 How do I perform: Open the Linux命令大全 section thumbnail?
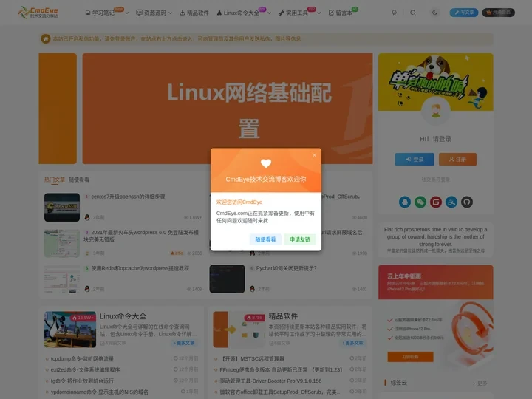tap(70, 330)
